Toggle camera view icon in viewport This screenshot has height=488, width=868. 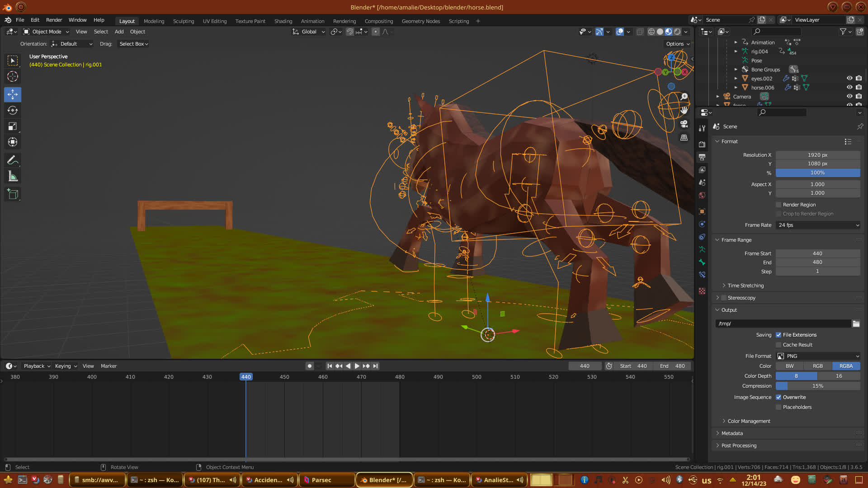point(684,124)
